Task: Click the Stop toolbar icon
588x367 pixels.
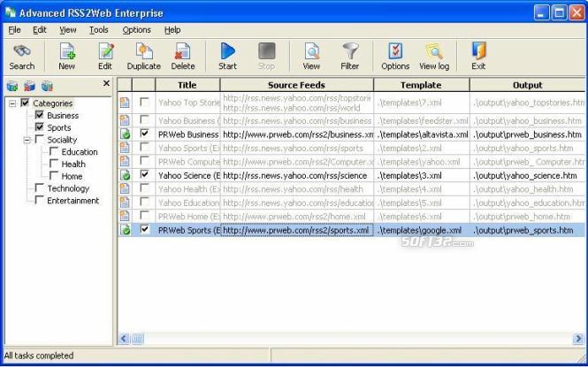Action: click(266, 51)
